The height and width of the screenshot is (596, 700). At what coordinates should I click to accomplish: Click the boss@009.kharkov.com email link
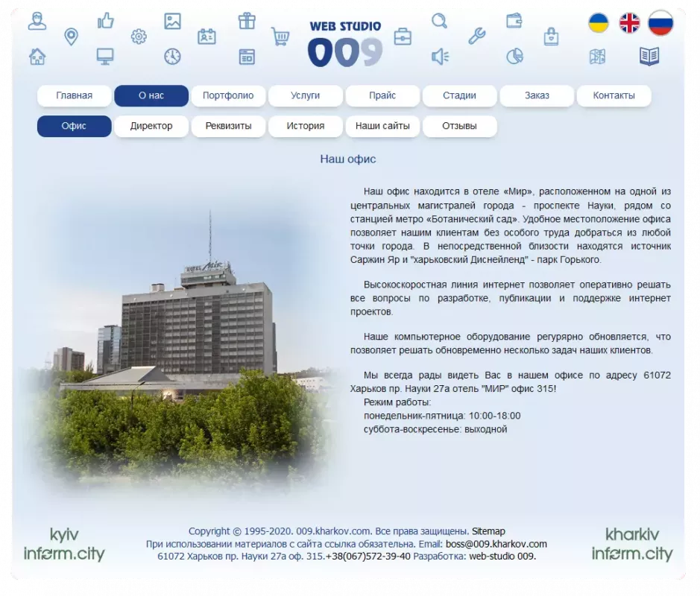click(x=496, y=544)
